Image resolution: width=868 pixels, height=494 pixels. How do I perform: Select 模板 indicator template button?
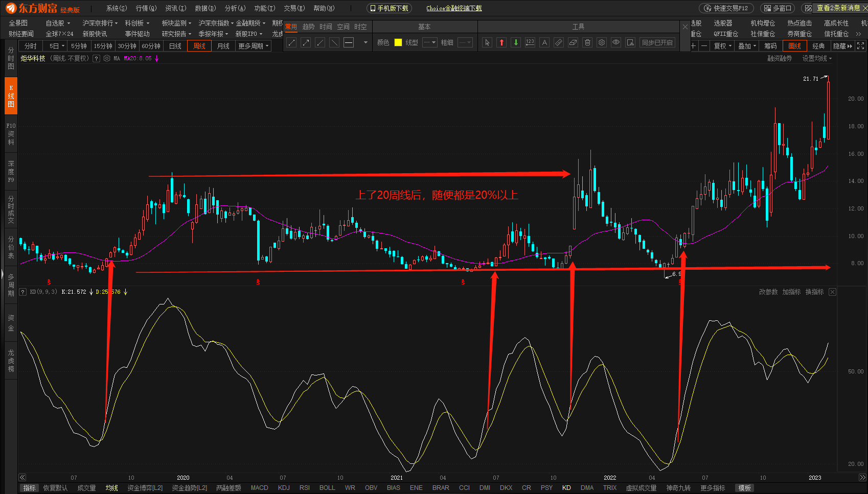coord(744,488)
